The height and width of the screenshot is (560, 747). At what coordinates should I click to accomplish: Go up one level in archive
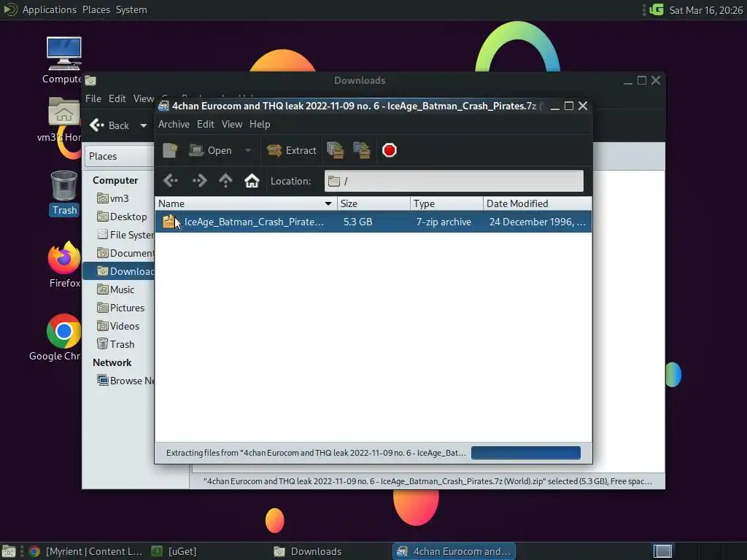[225, 181]
